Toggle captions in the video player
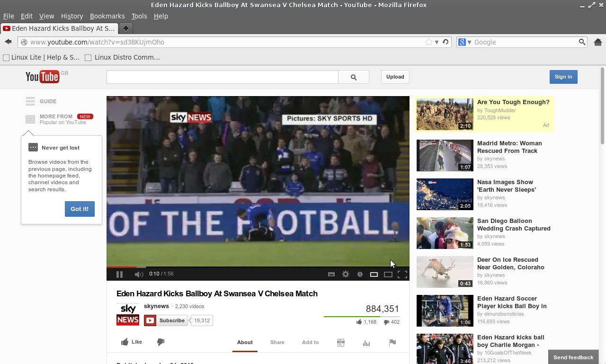This screenshot has height=364, width=606. pos(331,274)
